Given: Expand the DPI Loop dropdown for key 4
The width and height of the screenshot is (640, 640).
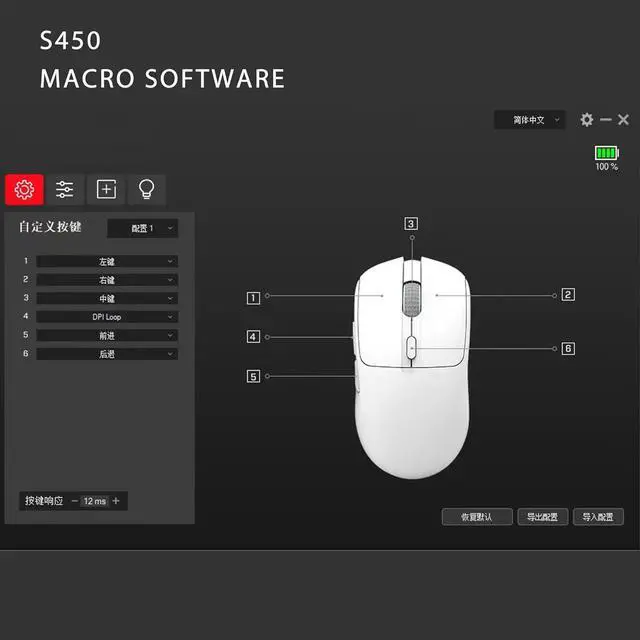Looking at the screenshot, I should pos(107,317).
